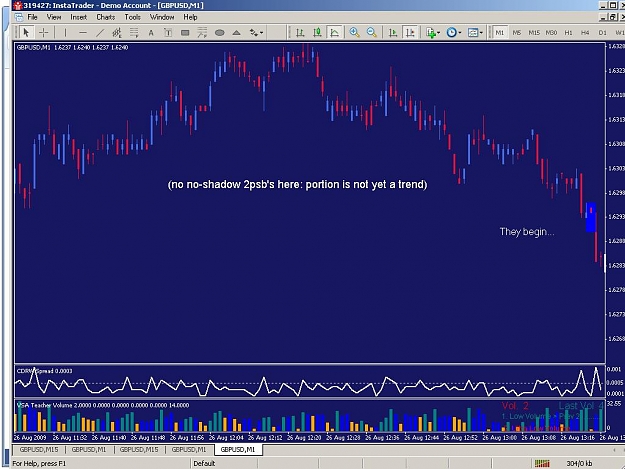This screenshot has width=625, height=469.
Task: Switch to the H1 timeframe
Action: [568, 33]
